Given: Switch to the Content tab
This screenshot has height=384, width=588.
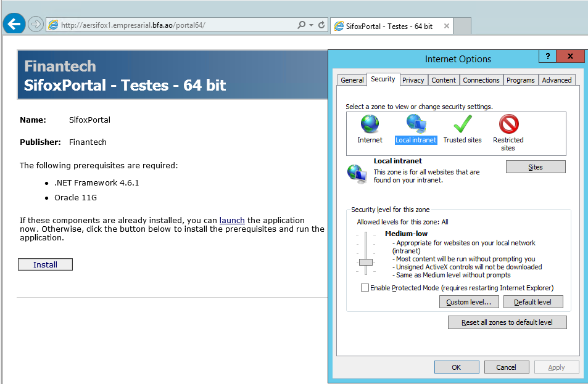Looking at the screenshot, I should [x=444, y=80].
